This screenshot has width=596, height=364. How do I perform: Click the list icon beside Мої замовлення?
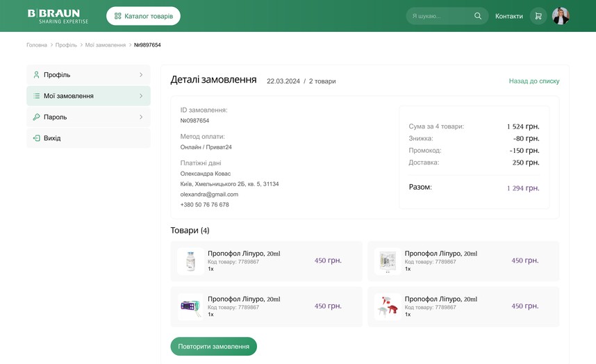[36, 96]
